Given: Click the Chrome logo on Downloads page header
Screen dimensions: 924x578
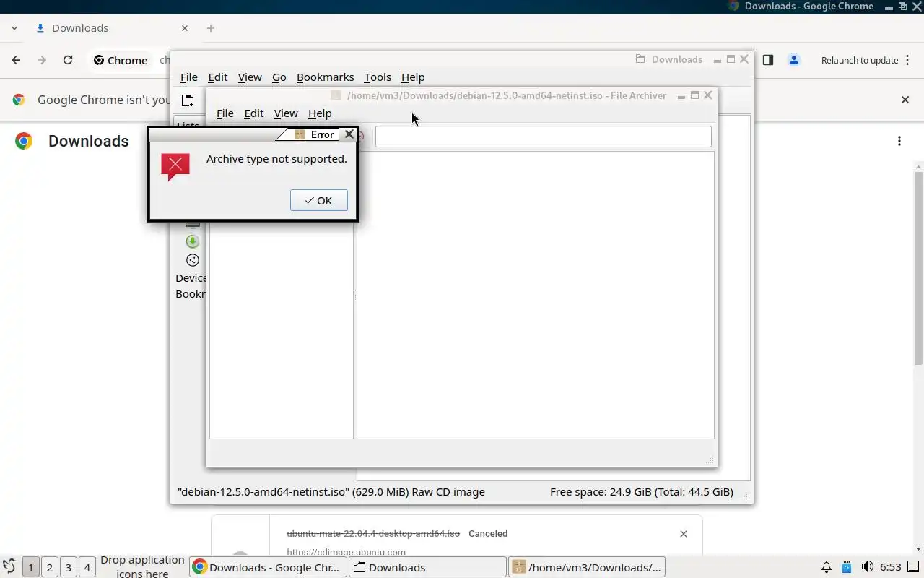Looking at the screenshot, I should coord(24,141).
